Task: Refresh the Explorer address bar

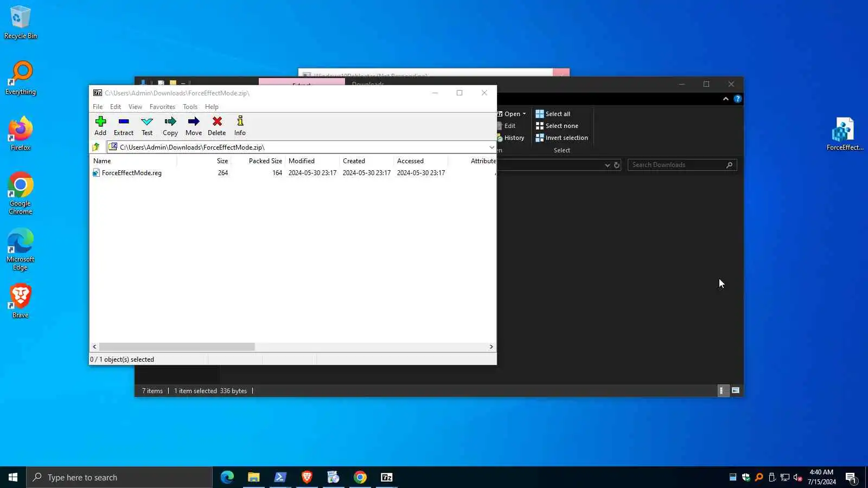Action: pyautogui.click(x=617, y=165)
